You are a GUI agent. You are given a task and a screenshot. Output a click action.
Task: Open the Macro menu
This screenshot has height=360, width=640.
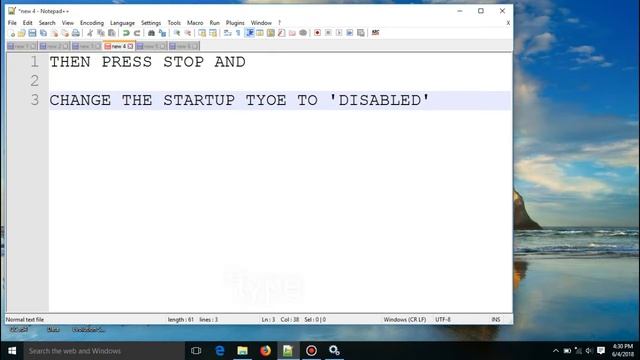(x=195, y=23)
